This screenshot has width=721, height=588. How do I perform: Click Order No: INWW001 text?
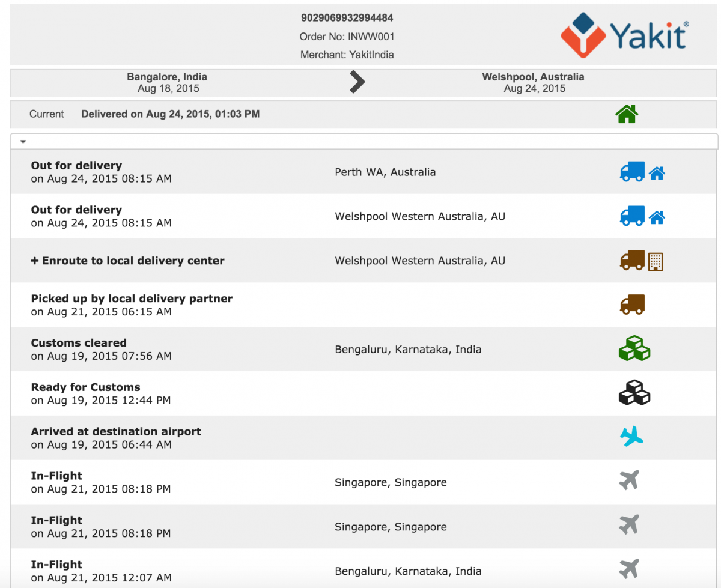[347, 37]
